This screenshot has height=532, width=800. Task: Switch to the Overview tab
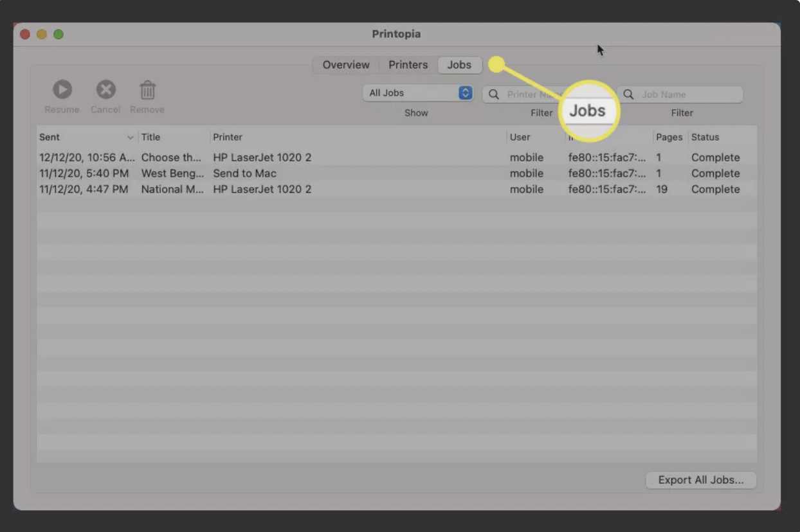[346, 65]
